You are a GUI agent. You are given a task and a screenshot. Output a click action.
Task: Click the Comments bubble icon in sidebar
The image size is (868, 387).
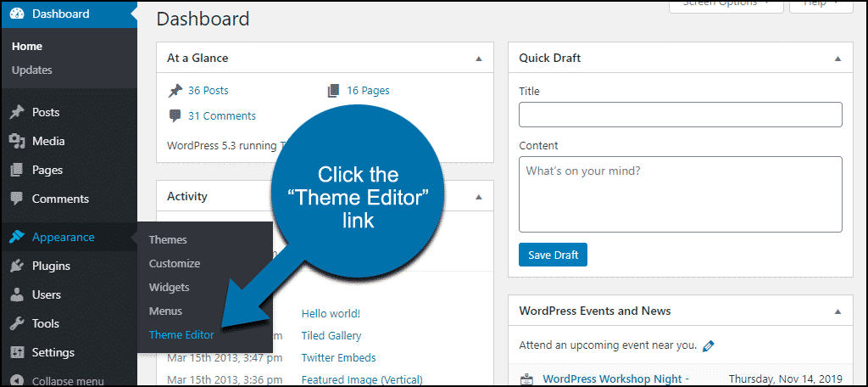coord(17,199)
